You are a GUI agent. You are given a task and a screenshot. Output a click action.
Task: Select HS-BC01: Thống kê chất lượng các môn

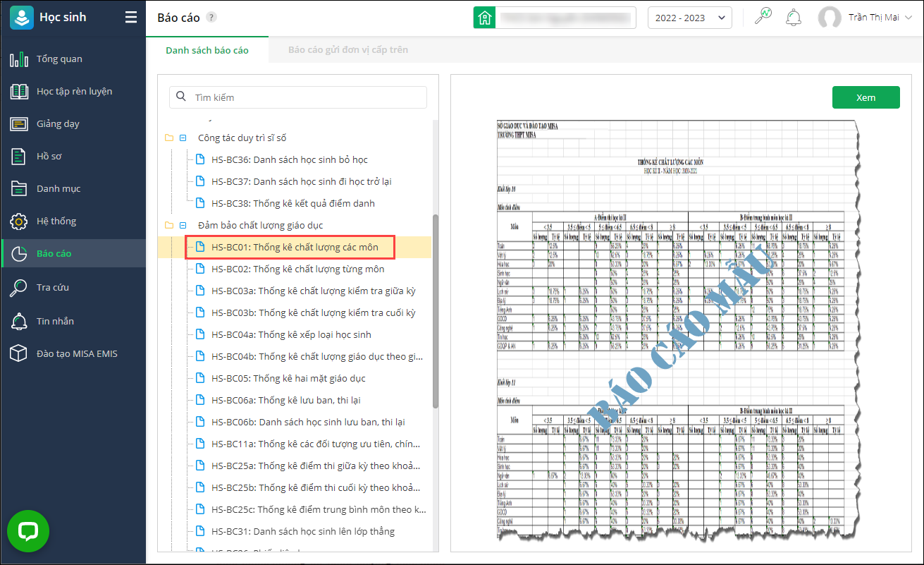click(x=295, y=247)
